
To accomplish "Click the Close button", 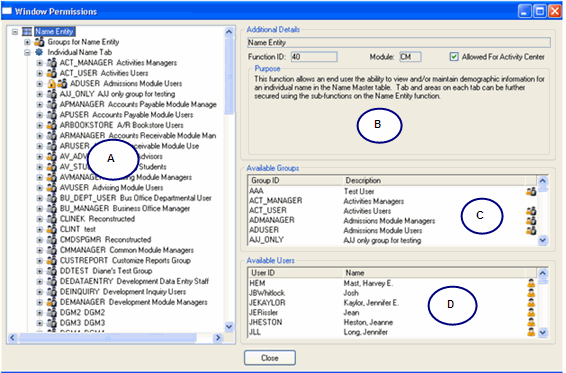I will [270, 358].
